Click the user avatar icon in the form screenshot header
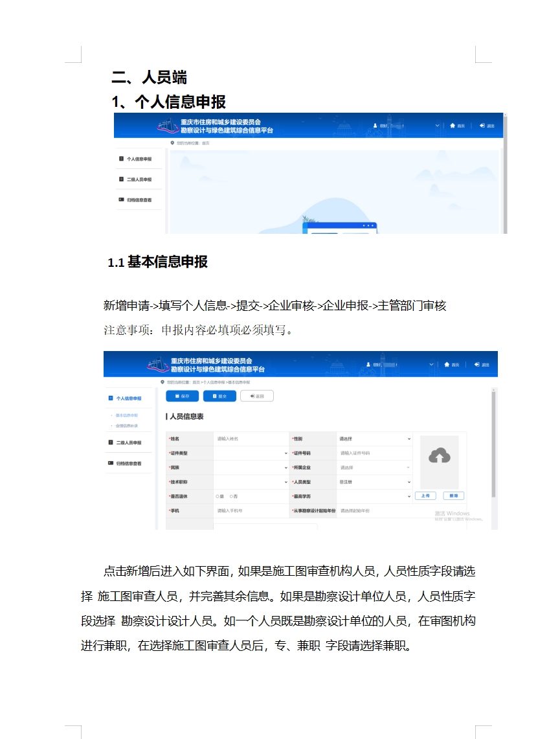 [x=369, y=364]
